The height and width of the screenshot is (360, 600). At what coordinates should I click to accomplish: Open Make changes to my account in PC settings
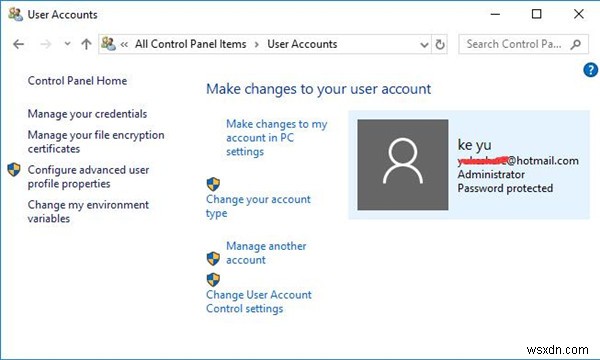point(277,138)
